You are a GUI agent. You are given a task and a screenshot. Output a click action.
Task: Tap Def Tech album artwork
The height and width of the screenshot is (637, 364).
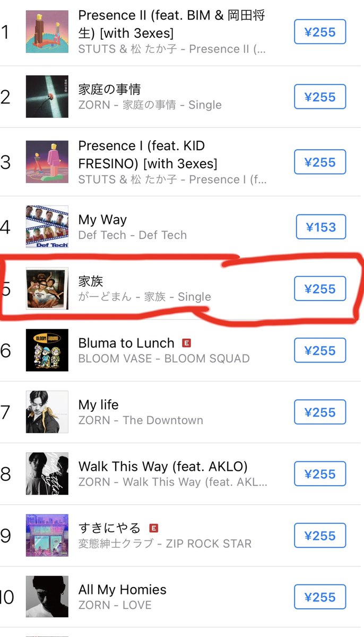point(47,227)
